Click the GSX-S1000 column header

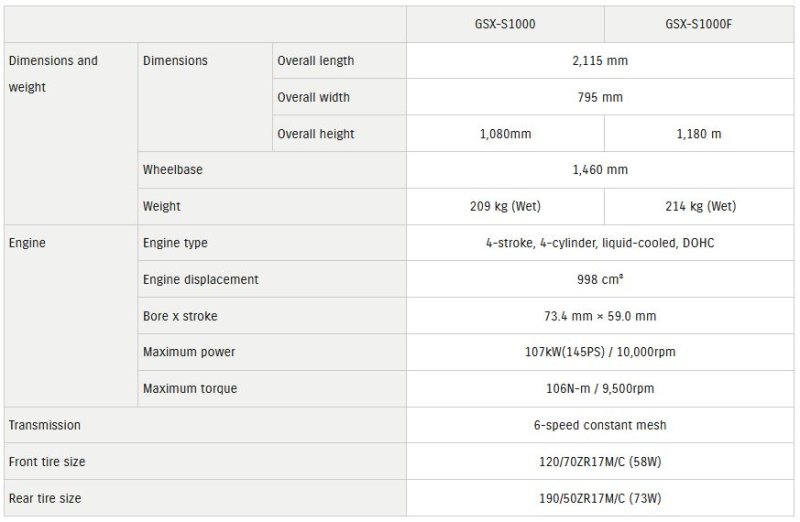click(504, 24)
